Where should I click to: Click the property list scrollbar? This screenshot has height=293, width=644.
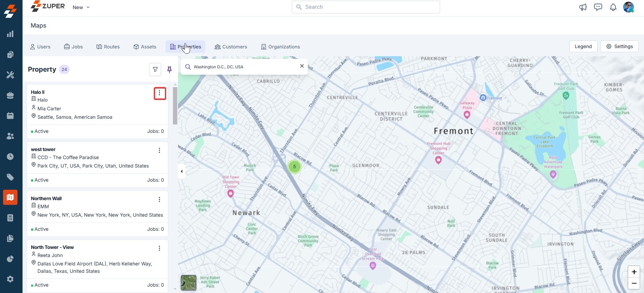point(175,106)
